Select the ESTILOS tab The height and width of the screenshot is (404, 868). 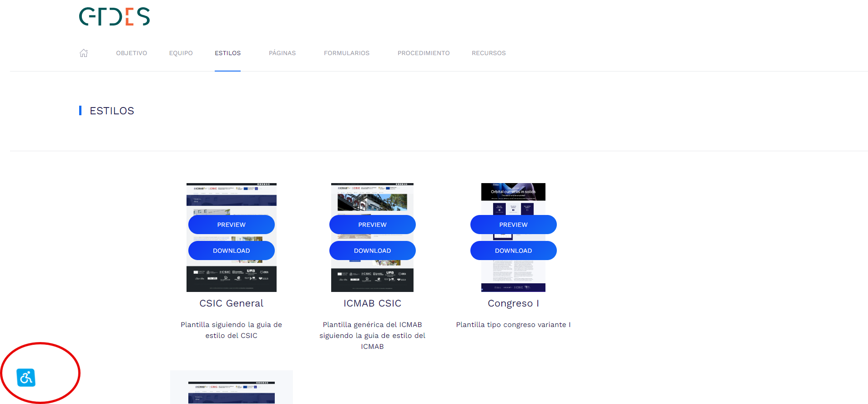[x=227, y=53]
